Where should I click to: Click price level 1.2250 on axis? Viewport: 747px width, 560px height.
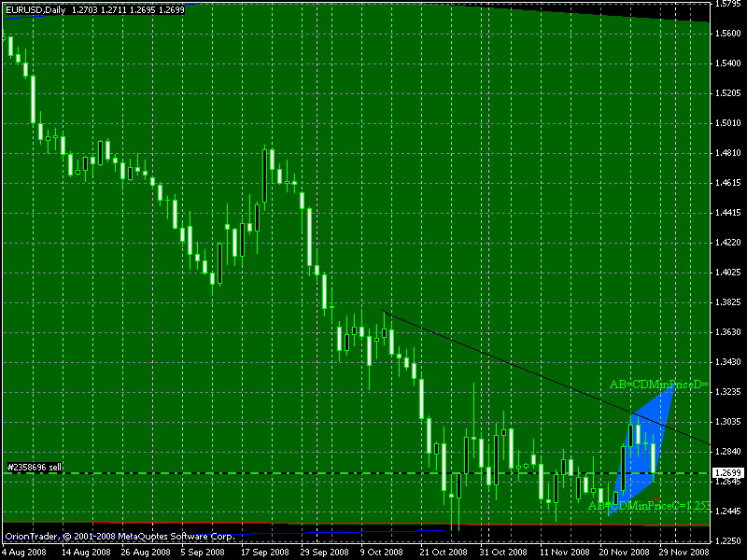[x=728, y=541]
